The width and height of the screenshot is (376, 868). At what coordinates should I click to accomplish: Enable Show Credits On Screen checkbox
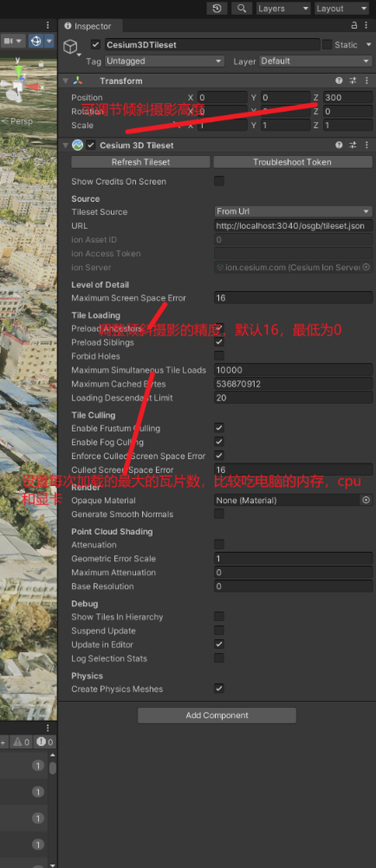tap(219, 181)
